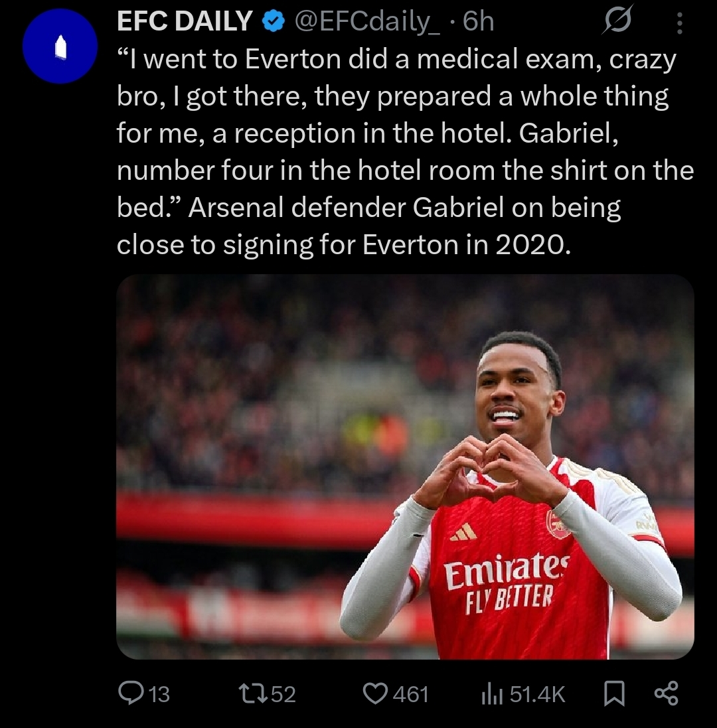
Task: Click the reply speech bubble icon
Action: pos(128,693)
